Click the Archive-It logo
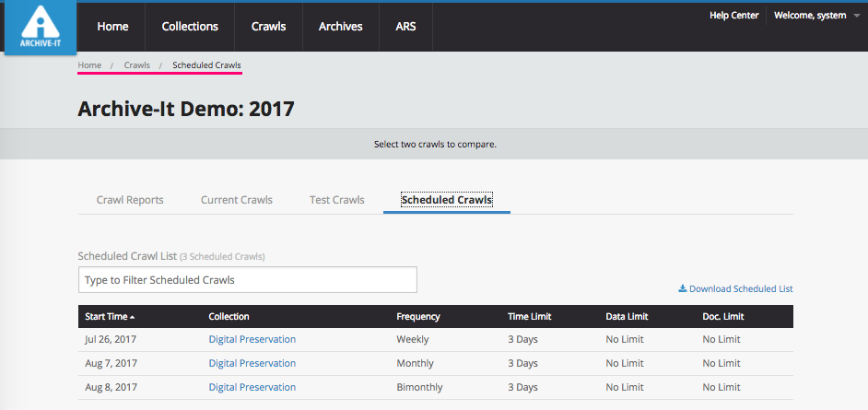 click(x=39, y=29)
